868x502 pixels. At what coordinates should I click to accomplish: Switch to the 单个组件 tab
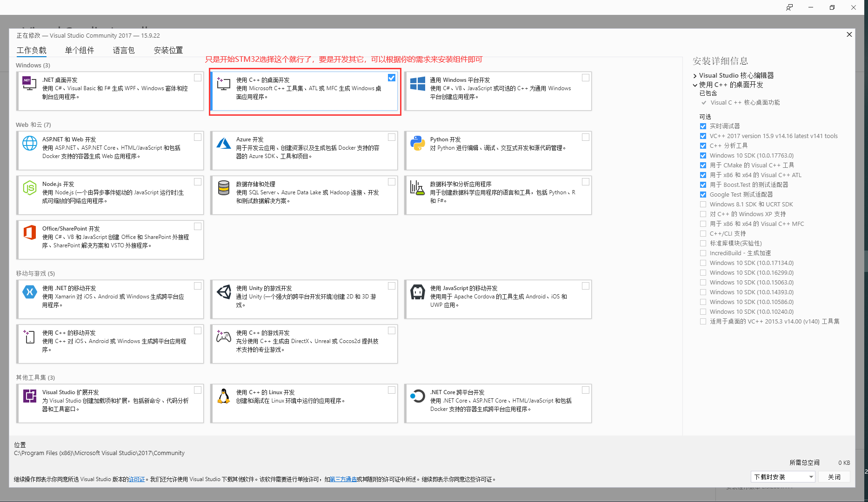(x=80, y=50)
